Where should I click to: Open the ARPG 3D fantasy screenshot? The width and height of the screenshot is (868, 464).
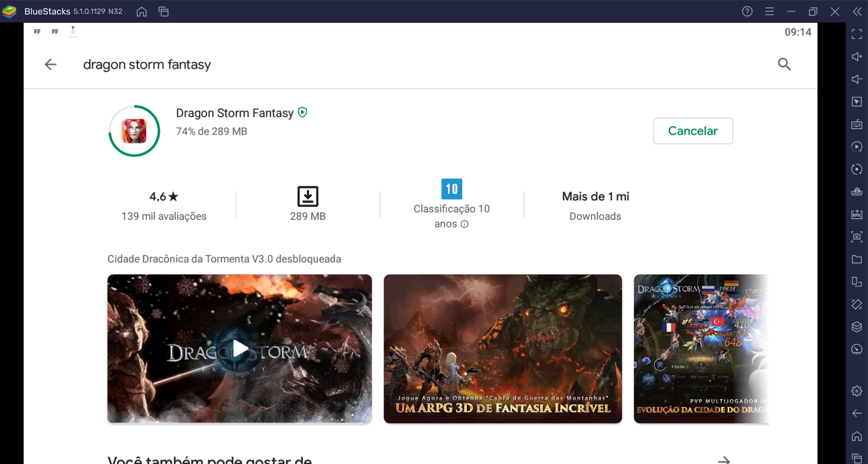503,348
